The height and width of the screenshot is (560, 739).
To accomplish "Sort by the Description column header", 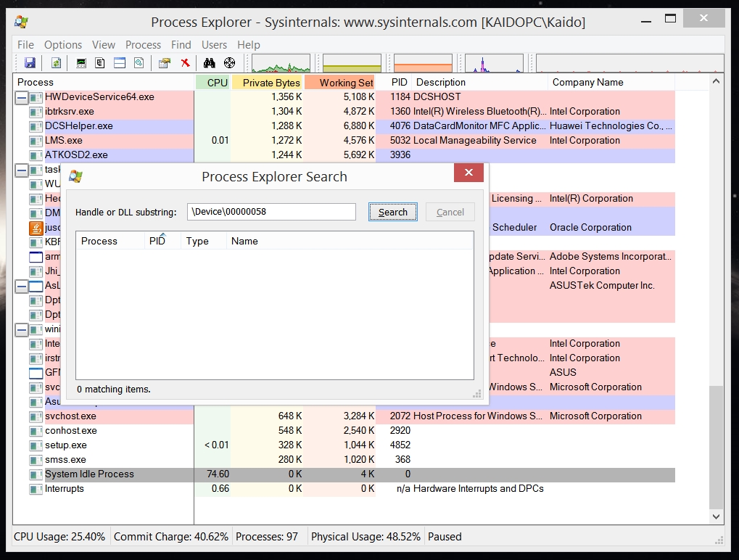I will [480, 83].
